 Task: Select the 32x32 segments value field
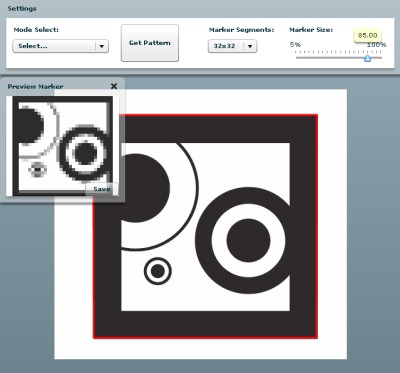pos(226,46)
